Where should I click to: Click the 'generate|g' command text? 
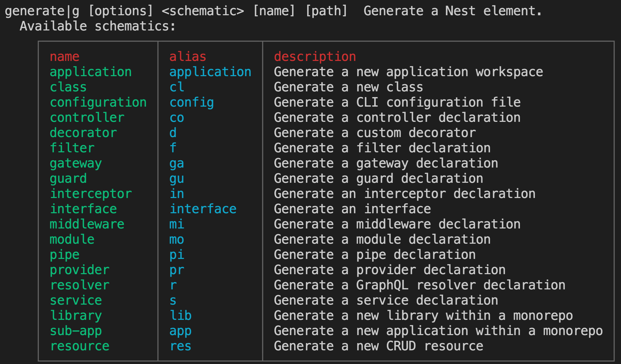coord(42,11)
